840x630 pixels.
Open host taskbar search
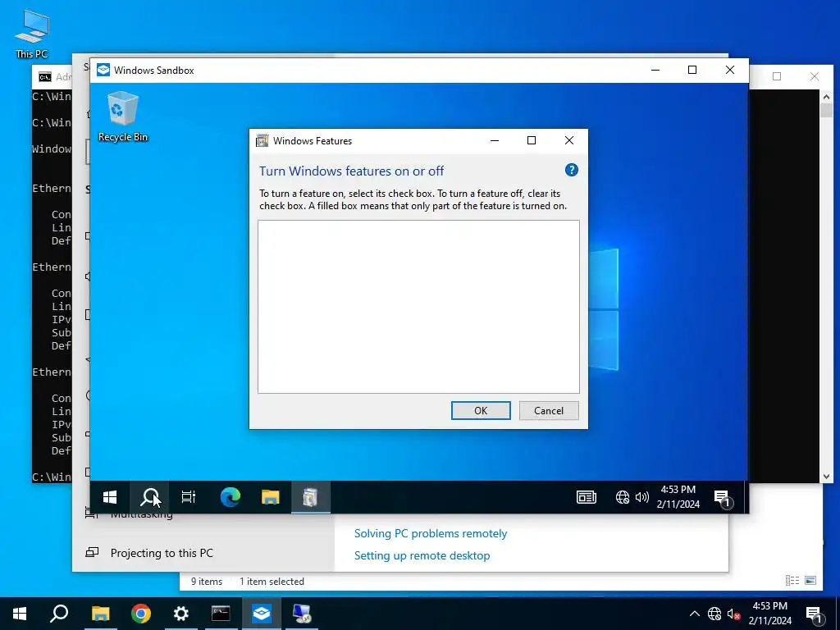tap(59, 614)
